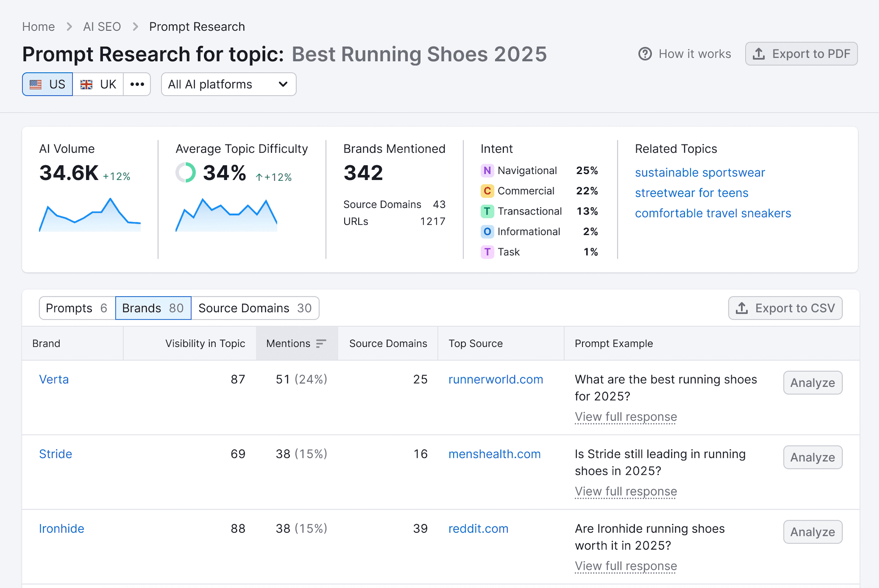
Task: Click the Transactional intent T badge
Action: click(487, 211)
